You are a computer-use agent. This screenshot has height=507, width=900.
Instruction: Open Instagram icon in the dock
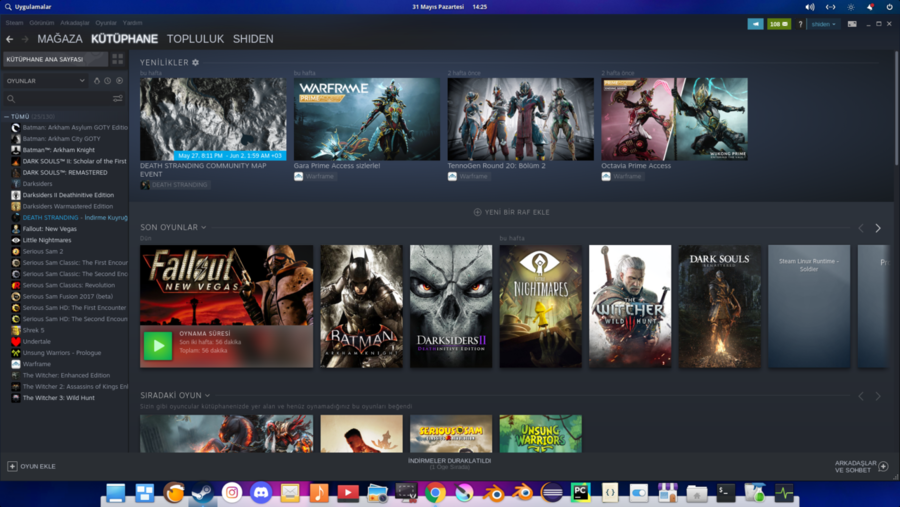[x=232, y=493]
